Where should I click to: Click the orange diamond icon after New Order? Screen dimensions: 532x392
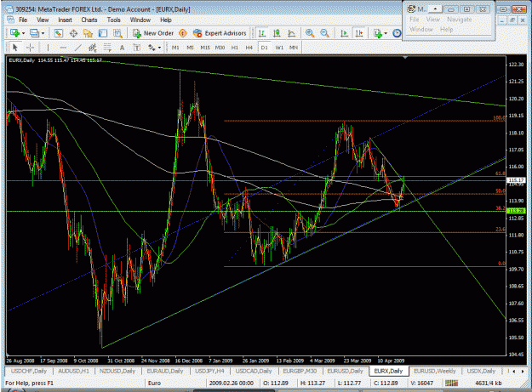click(x=183, y=33)
